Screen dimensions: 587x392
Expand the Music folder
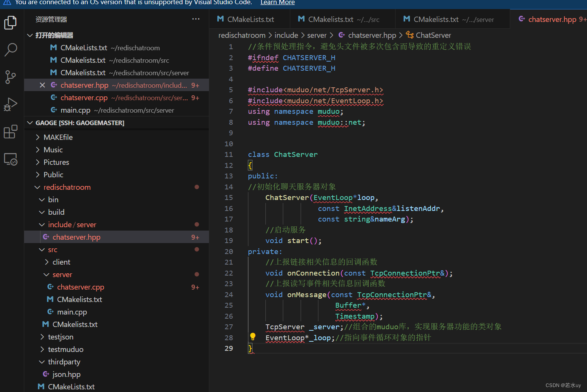[53, 150]
